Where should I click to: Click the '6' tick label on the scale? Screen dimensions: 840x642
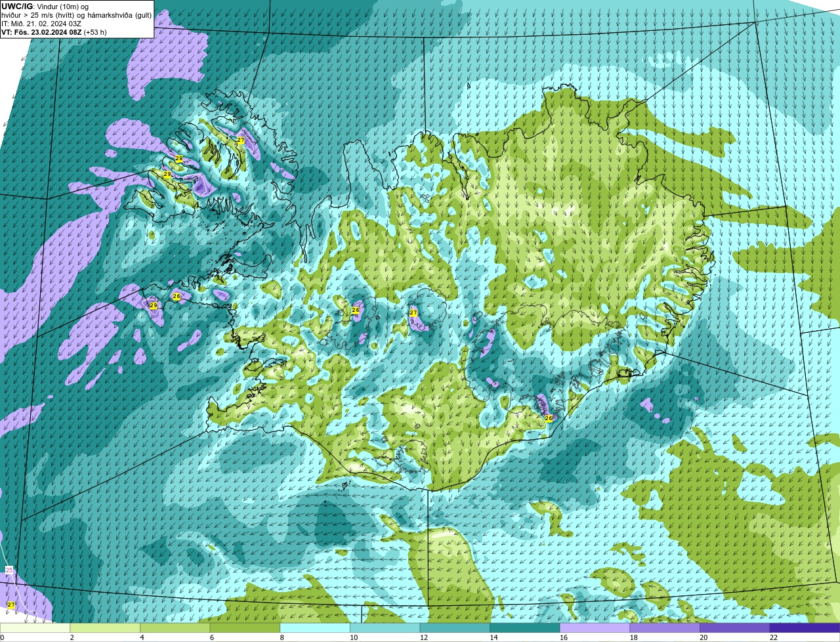coord(212,637)
